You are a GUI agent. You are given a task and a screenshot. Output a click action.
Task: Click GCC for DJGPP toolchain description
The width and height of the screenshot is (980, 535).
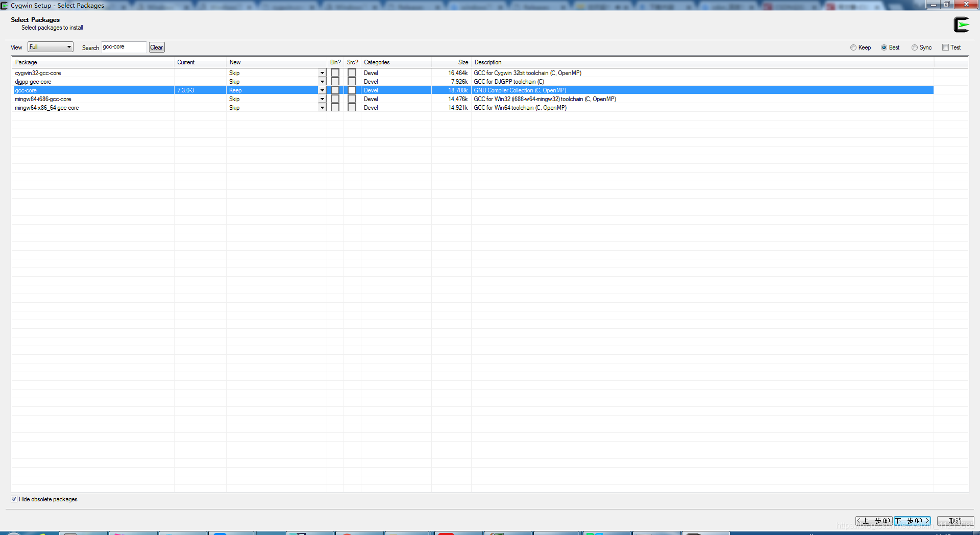(509, 82)
